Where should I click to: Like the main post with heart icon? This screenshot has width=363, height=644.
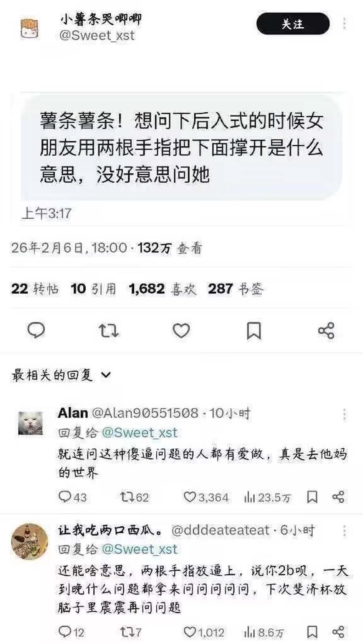(181, 331)
